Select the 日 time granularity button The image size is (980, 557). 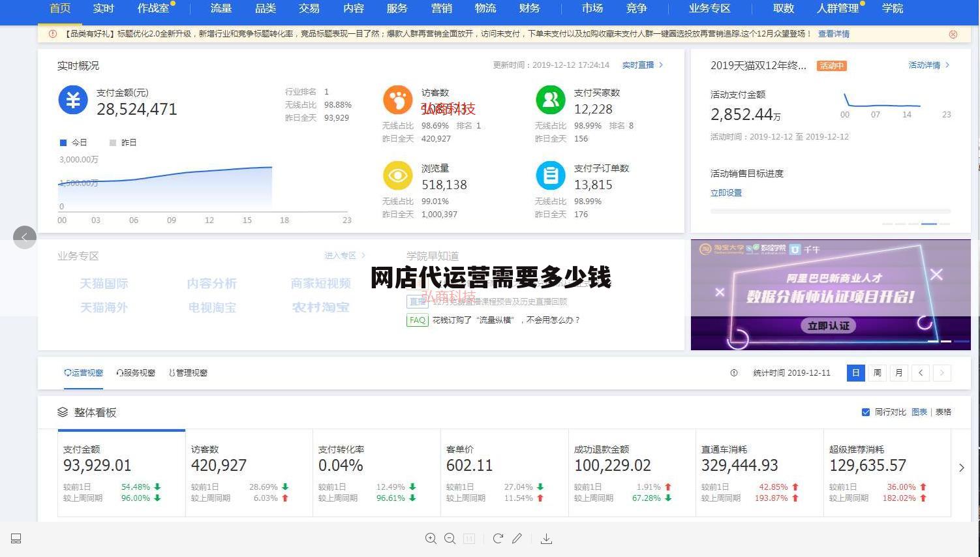pyautogui.click(x=855, y=373)
